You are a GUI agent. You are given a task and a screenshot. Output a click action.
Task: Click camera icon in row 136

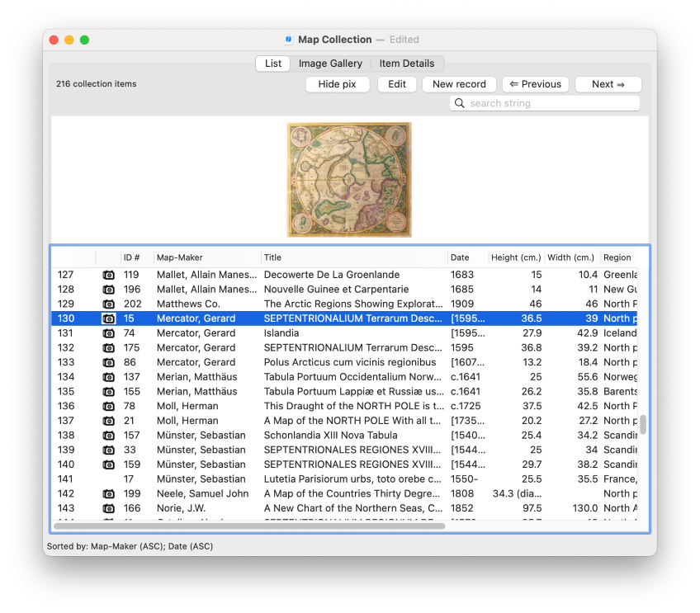[x=108, y=406]
